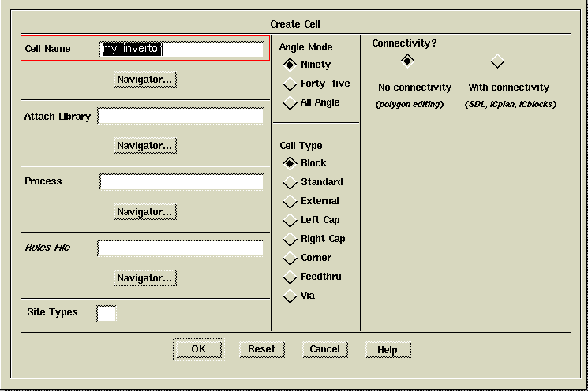The width and height of the screenshot is (588, 391).
Task: Select Forty-five angle mode option
Action: coord(290,84)
